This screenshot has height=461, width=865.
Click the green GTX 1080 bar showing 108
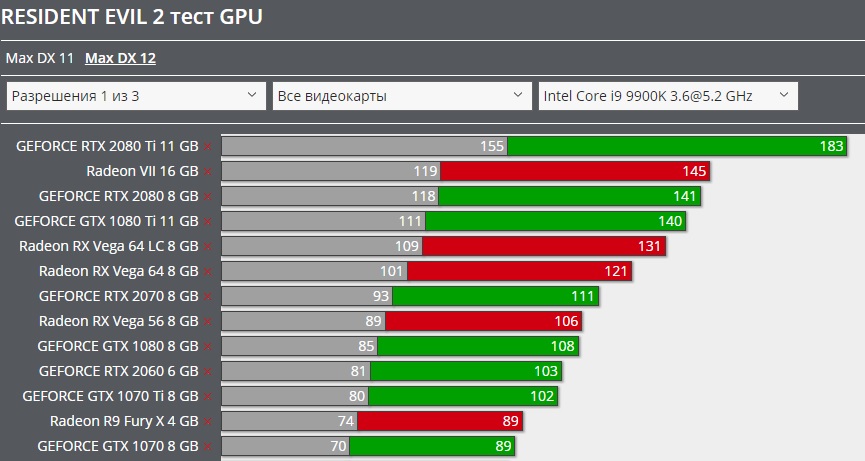tap(478, 346)
